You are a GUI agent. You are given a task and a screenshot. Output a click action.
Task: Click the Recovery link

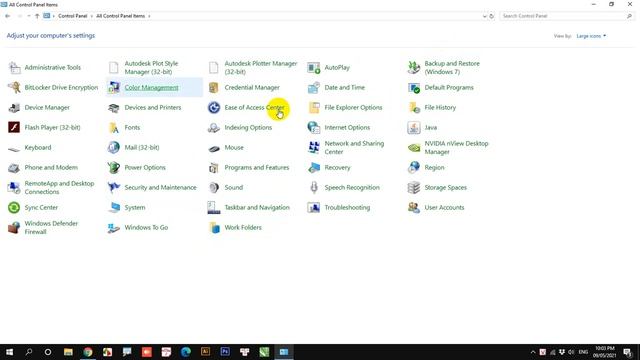[x=337, y=167]
